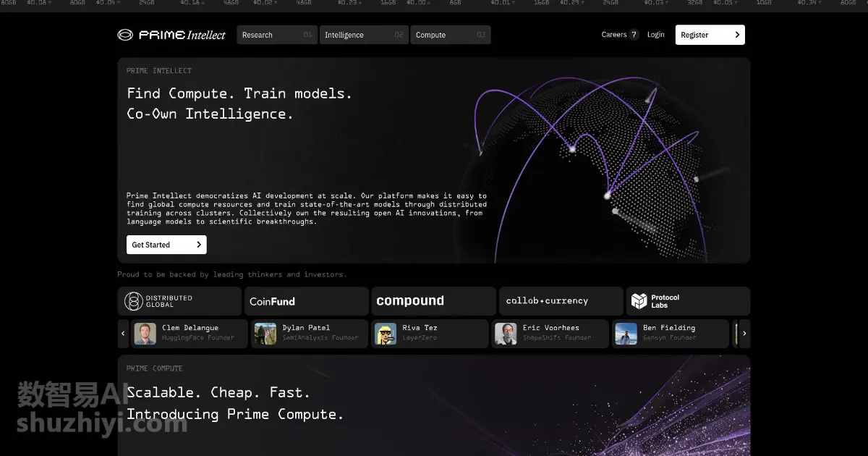
Task: Click the CoinFund logo tile
Action: pyautogui.click(x=306, y=301)
